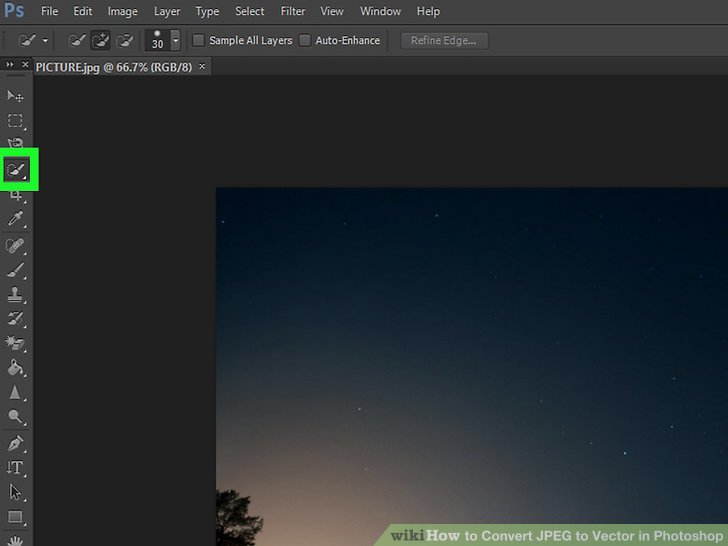
Task: Click the night sky image canvas
Action: point(472,367)
